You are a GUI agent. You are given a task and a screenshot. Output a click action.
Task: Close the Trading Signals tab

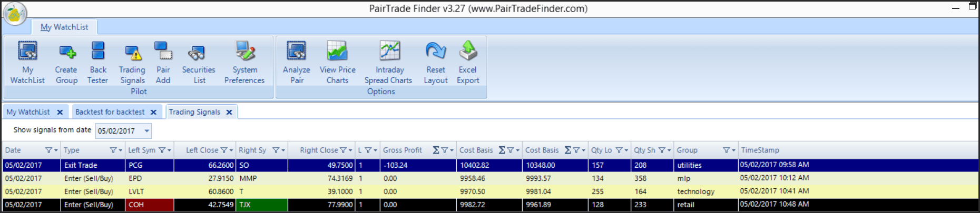point(229,112)
